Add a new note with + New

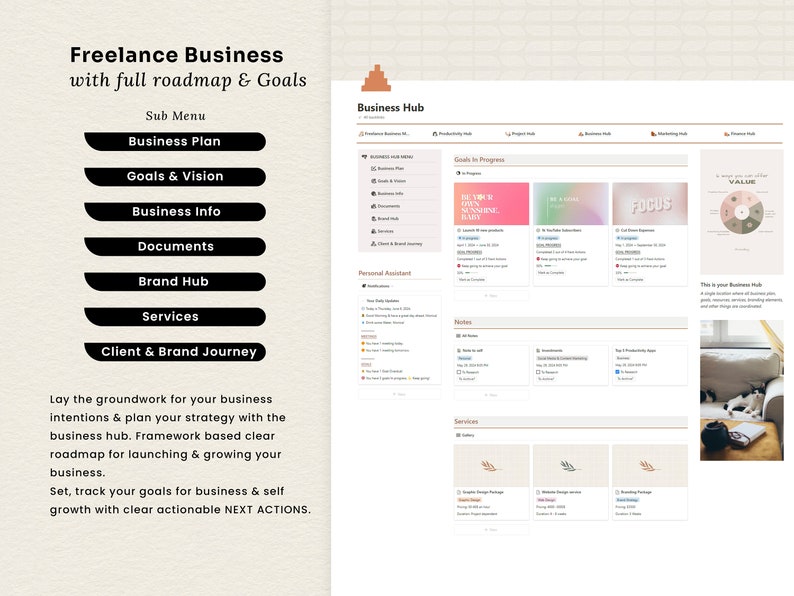tap(491, 395)
